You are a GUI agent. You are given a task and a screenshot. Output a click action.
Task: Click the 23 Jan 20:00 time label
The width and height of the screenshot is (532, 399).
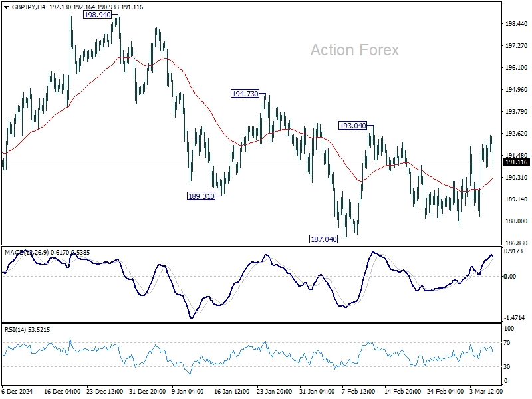point(275,391)
